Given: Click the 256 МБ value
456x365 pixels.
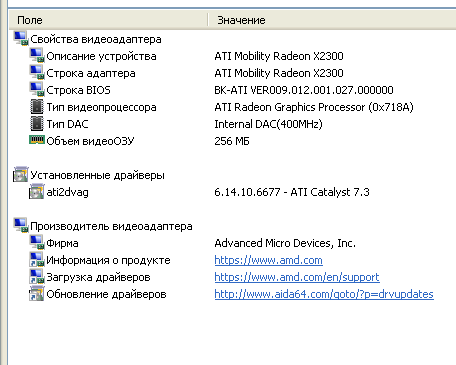Looking at the screenshot, I should (232, 141).
